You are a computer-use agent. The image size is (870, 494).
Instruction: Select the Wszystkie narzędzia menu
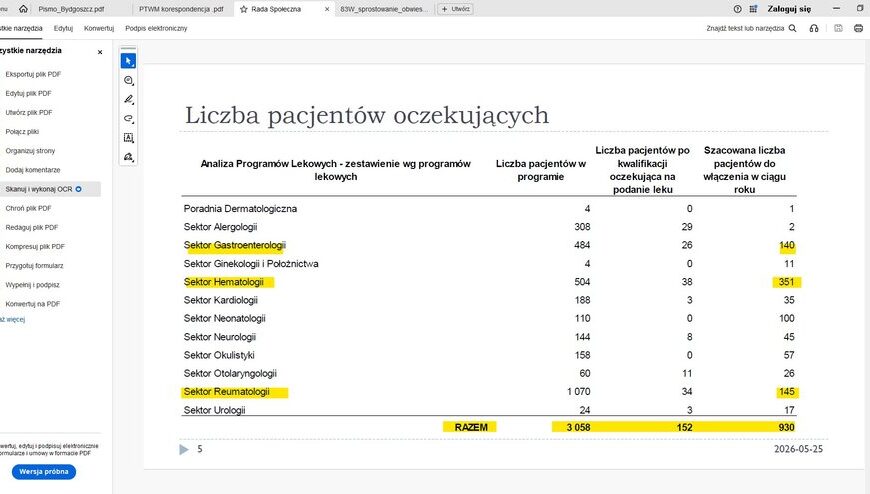(21, 28)
